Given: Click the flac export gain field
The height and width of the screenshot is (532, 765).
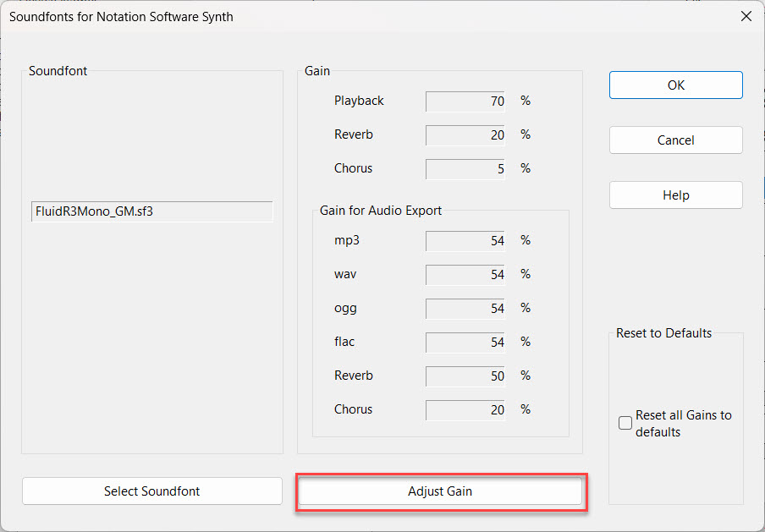Looking at the screenshot, I should point(465,343).
